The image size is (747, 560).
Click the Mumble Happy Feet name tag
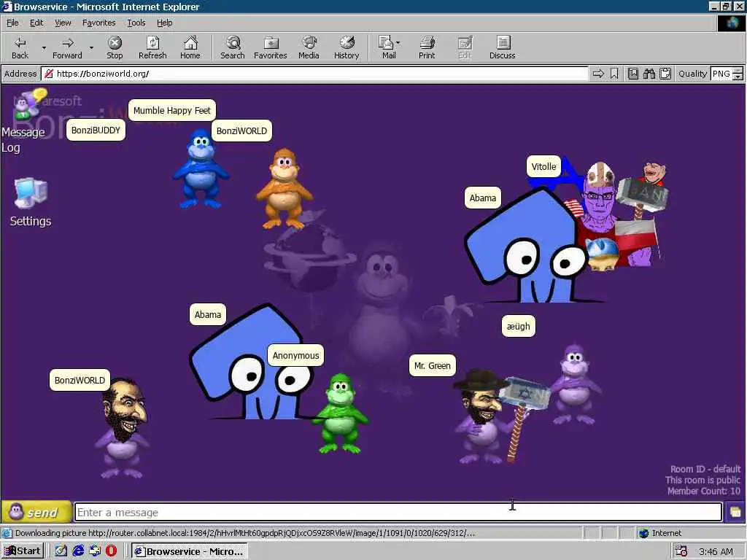tap(172, 111)
